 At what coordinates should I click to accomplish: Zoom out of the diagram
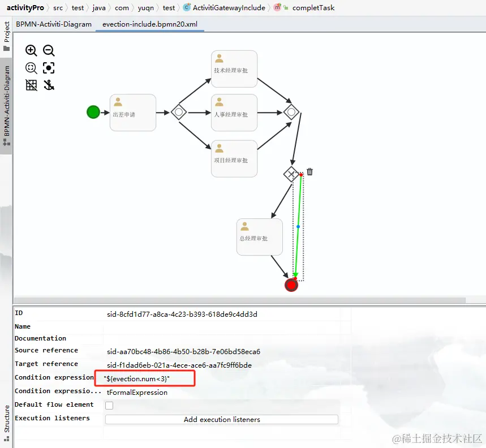(x=49, y=50)
